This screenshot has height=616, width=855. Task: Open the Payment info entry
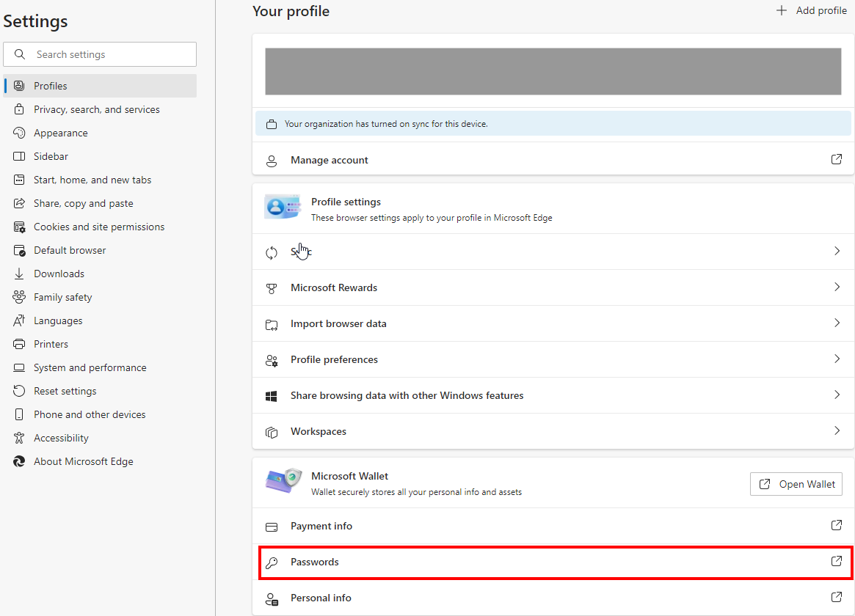tap(553, 526)
